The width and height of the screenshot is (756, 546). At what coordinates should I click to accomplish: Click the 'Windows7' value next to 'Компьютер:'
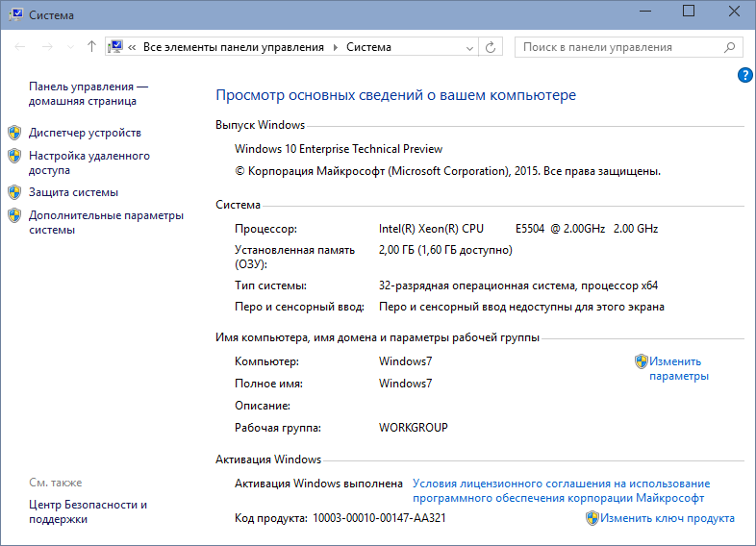click(x=406, y=361)
